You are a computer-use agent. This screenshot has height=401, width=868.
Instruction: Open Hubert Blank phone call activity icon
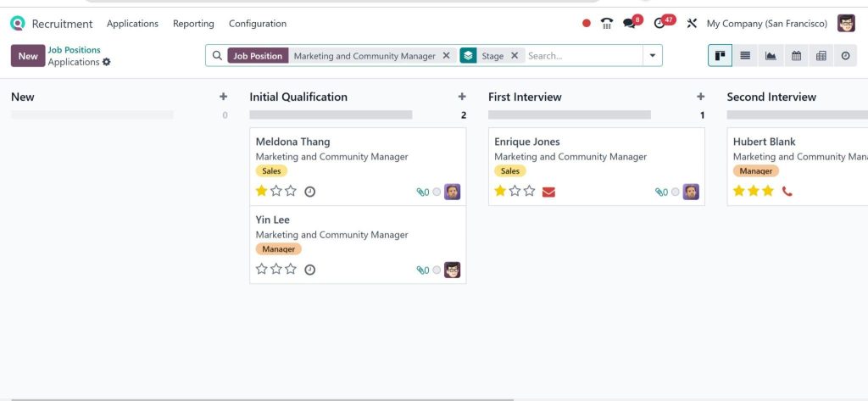point(787,192)
